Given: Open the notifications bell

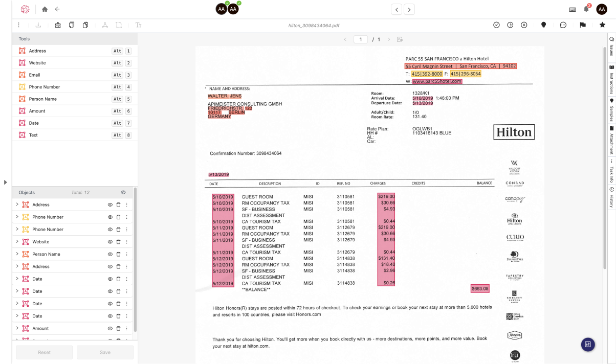Looking at the screenshot, I should pyautogui.click(x=586, y=9).
